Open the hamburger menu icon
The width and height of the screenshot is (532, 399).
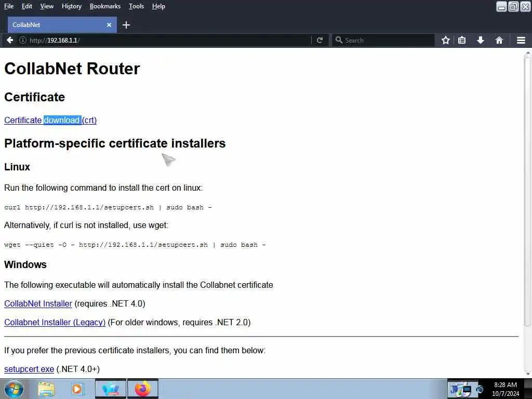click(521, 40)
